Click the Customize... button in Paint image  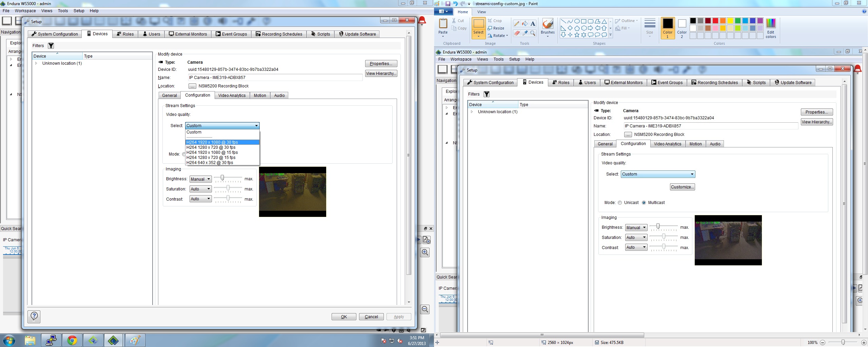[x=683, y=187]
